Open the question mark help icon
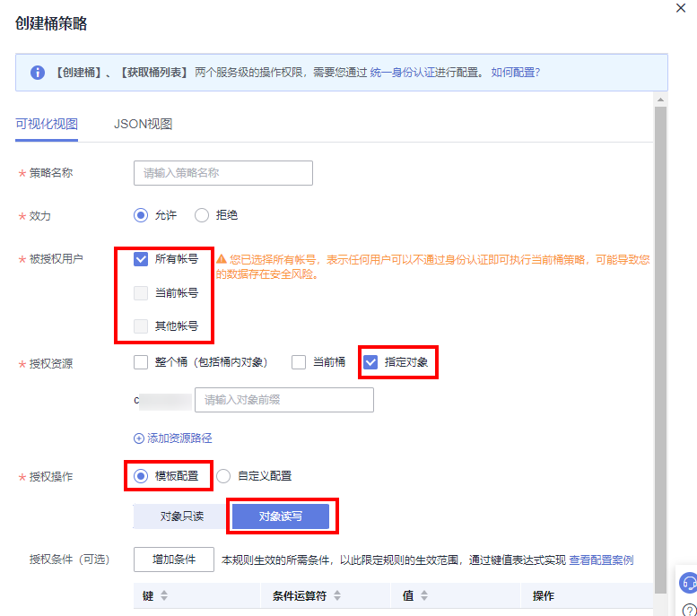The width and height of the screenshot is (697, 616). tap(689, 610)
